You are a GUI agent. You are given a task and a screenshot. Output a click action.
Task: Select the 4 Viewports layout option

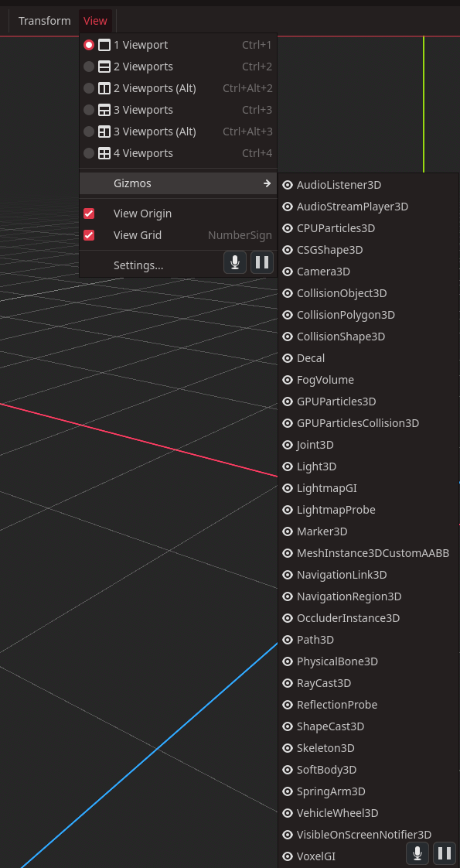178,153
